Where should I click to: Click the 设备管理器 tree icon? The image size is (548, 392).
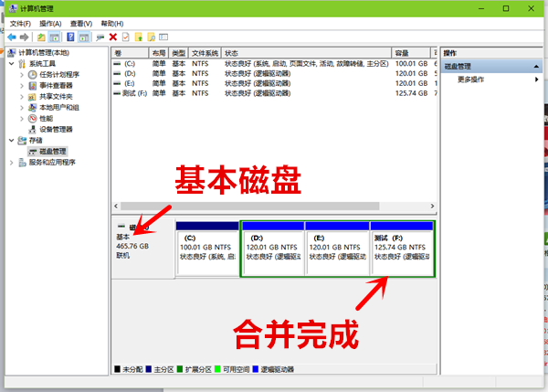point(32,130)
